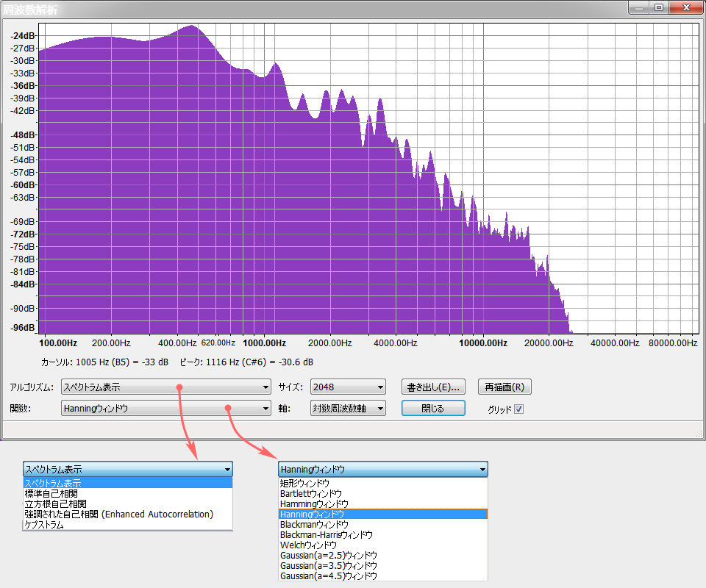Click the カーソル: 1005 Hz readout text
The height and width of the screenshot is (588, 706).
(104, 362)
